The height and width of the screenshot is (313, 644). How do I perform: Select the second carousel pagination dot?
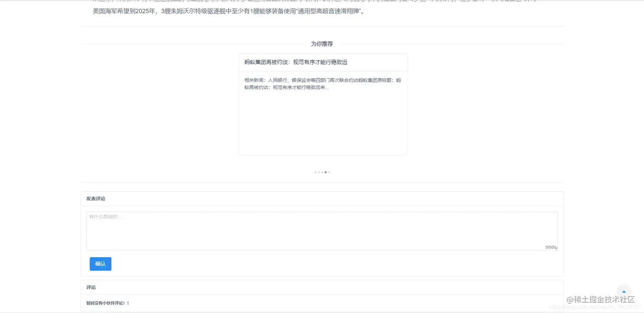[319, 172]
